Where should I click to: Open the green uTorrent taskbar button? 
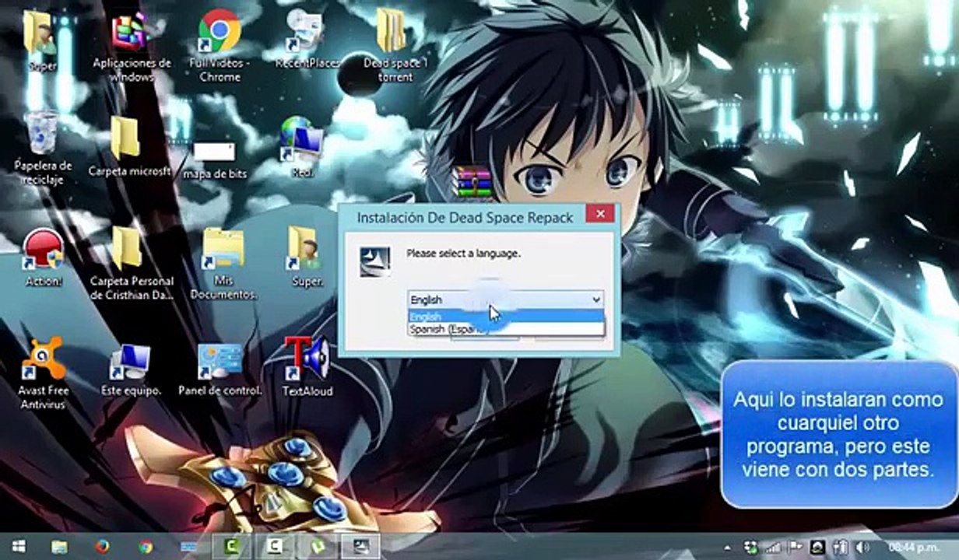tap(318, 547)
